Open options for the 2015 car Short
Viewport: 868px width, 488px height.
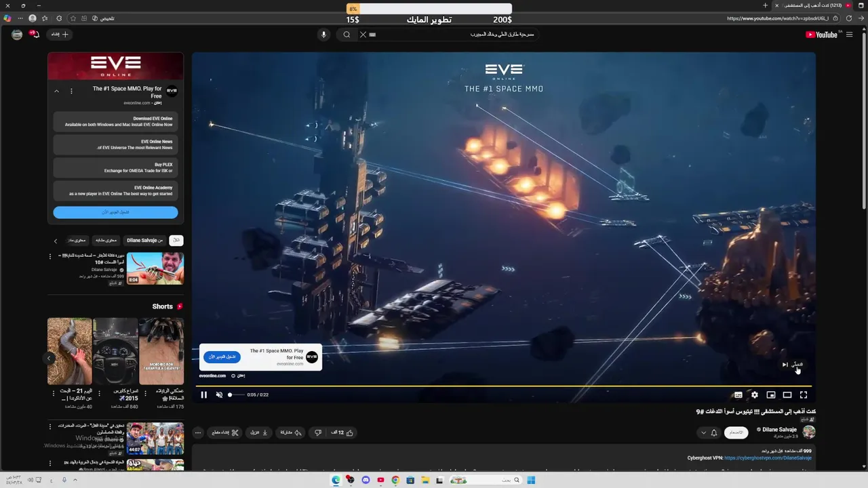99,392
